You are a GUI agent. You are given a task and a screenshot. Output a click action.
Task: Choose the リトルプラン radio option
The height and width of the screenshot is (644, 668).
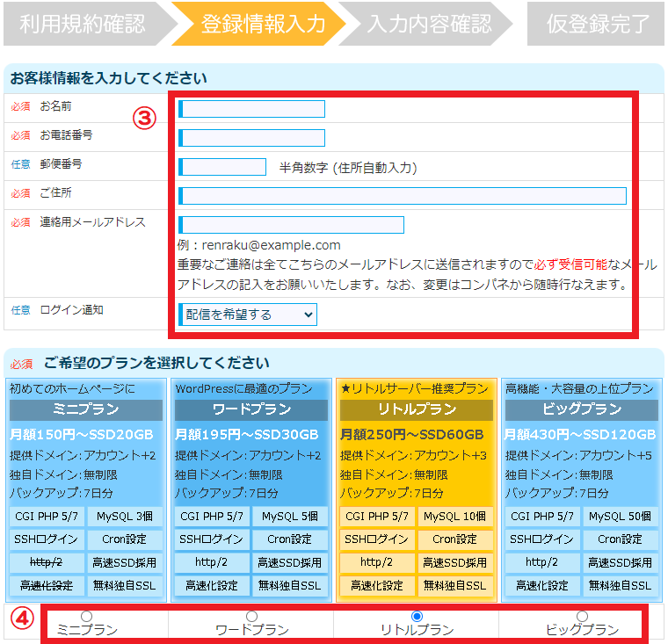click(417, 617)
